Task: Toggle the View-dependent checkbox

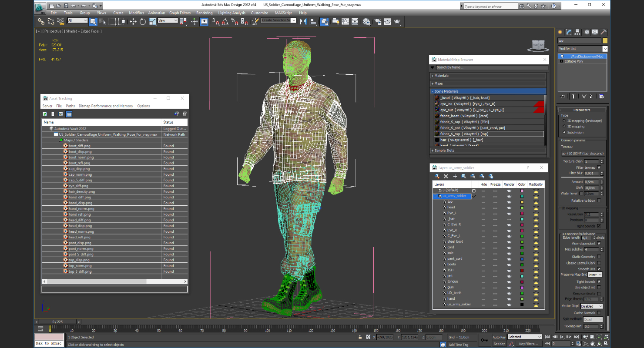Action: pos(599,244)
